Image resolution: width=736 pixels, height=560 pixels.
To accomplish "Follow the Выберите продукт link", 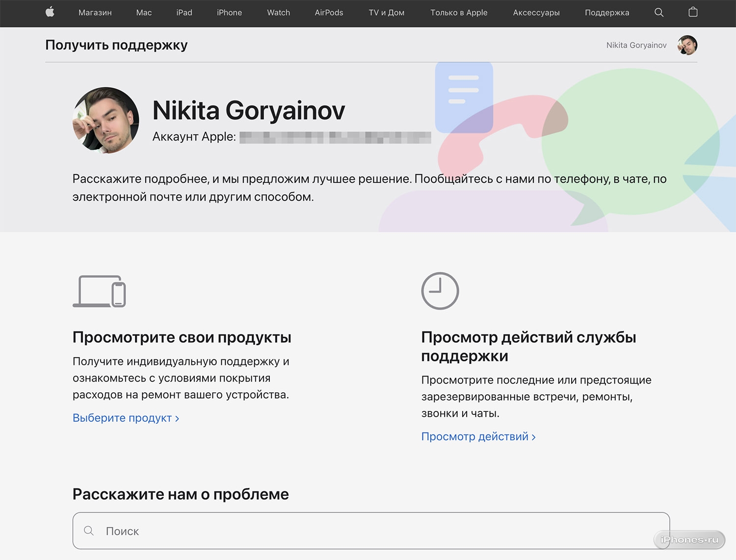I will click(x=126, y=418).
